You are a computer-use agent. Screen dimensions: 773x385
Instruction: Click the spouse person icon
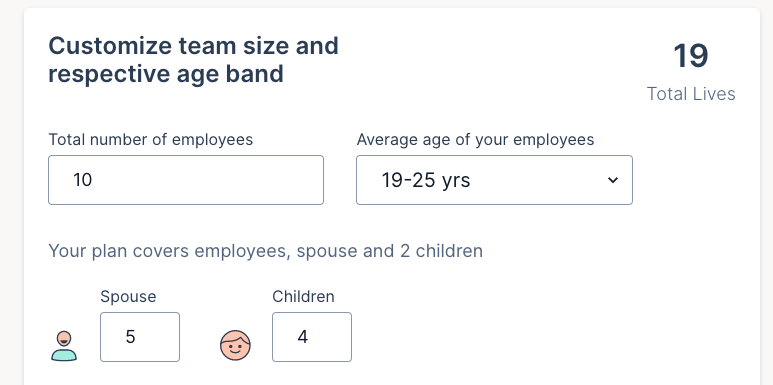(64, 346)
